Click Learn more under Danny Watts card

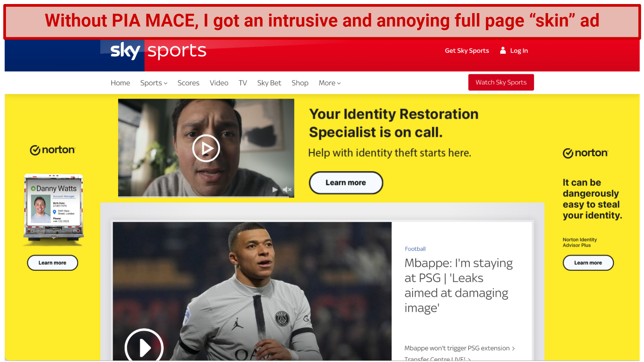click(52, 263)
